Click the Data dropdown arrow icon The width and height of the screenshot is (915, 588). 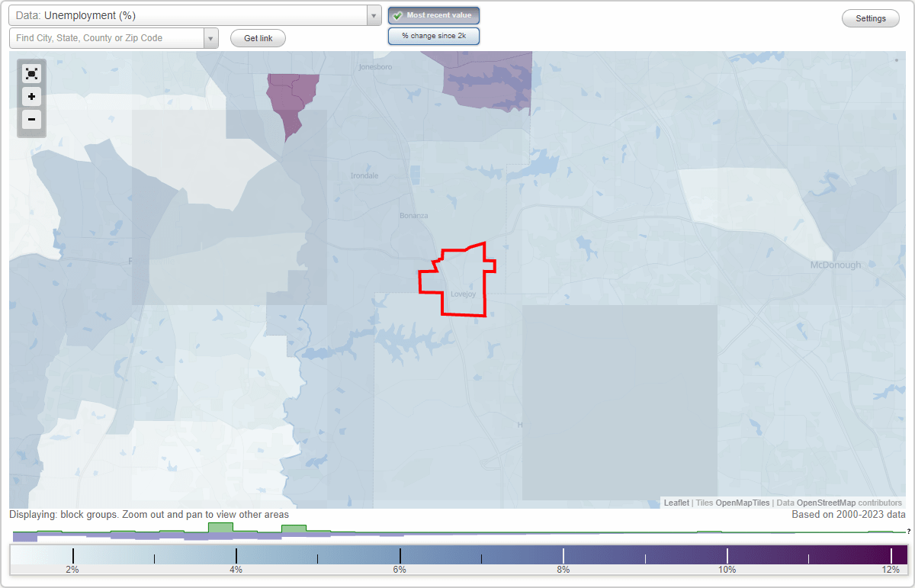coord(373,14)
